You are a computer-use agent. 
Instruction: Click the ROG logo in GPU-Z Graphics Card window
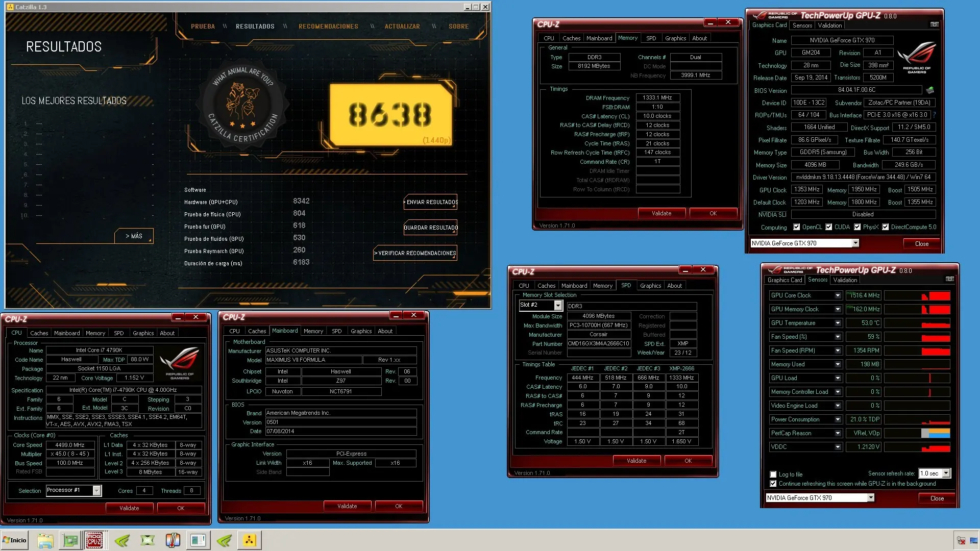click(x=917, y=58)
